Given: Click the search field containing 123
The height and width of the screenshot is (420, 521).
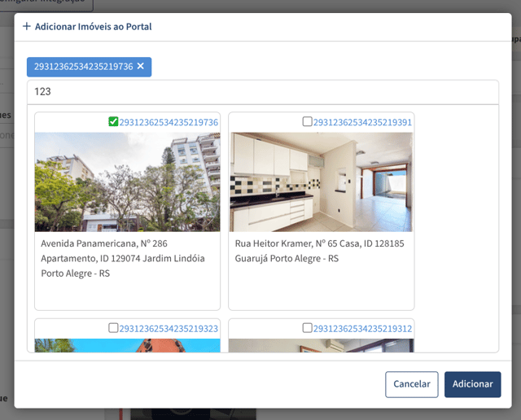Looking at the screenshot, I should [263, 92].
